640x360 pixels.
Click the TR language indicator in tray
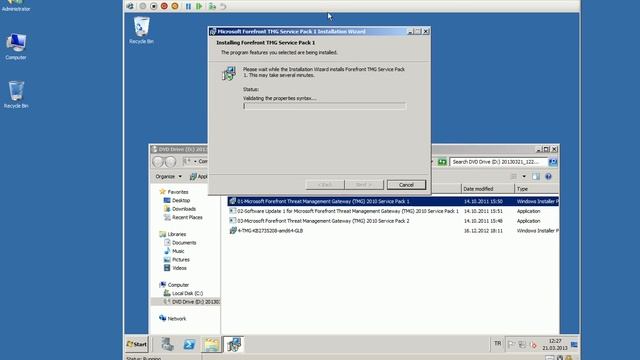[x=497, y=344]
